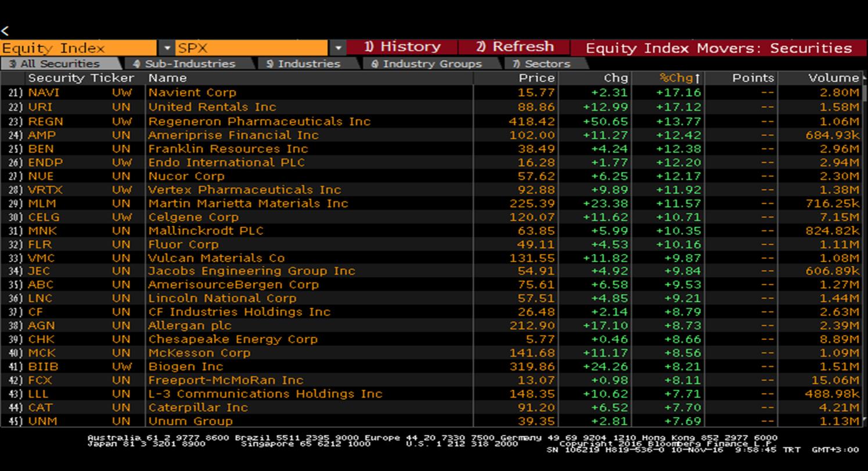868x471 pixels.
Task: Click Unum Group name
Action: (190, 421)
